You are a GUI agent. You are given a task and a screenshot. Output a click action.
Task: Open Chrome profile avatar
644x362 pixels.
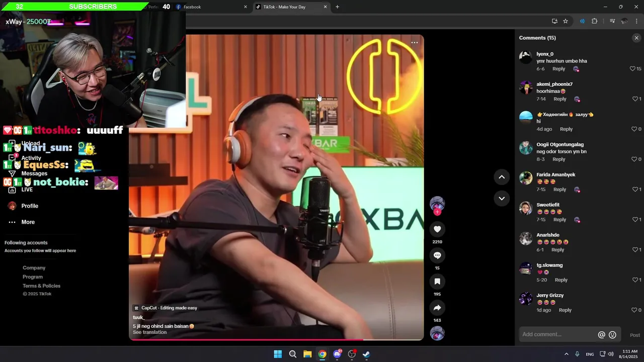624,21
